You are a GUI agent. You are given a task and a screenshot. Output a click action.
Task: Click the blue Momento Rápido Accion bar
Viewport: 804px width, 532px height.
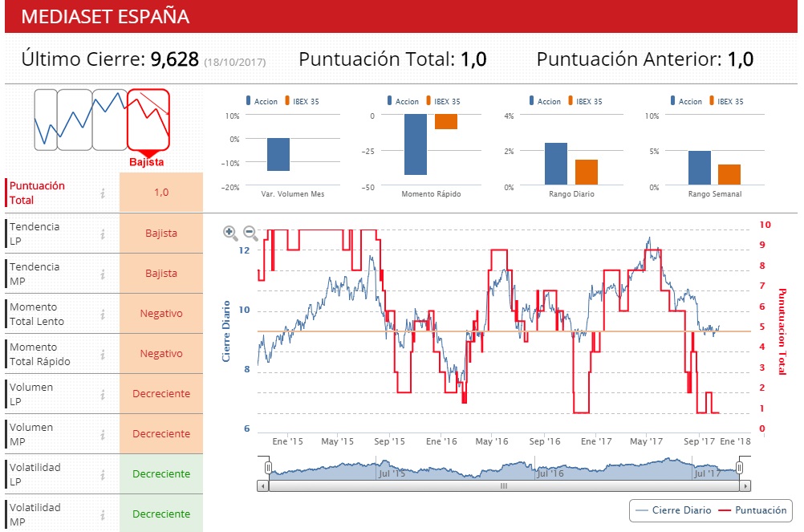click(416, 144)
